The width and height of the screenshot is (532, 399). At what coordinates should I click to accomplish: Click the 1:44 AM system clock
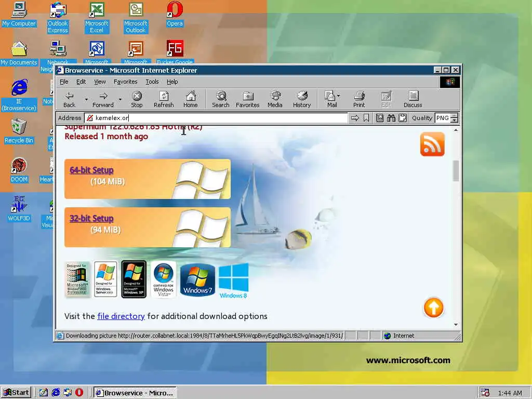[x=510, y=393]
